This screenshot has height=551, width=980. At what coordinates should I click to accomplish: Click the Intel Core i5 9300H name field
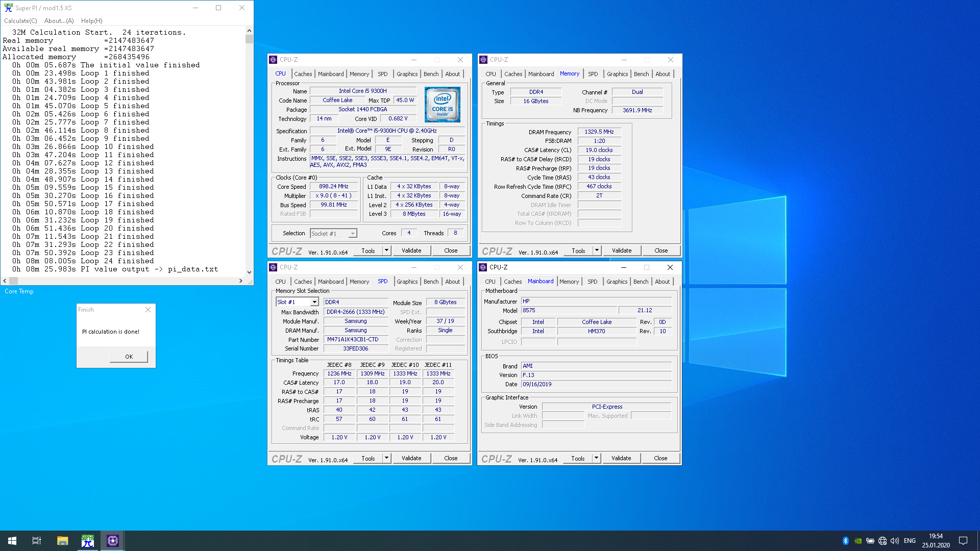point(363,91)
